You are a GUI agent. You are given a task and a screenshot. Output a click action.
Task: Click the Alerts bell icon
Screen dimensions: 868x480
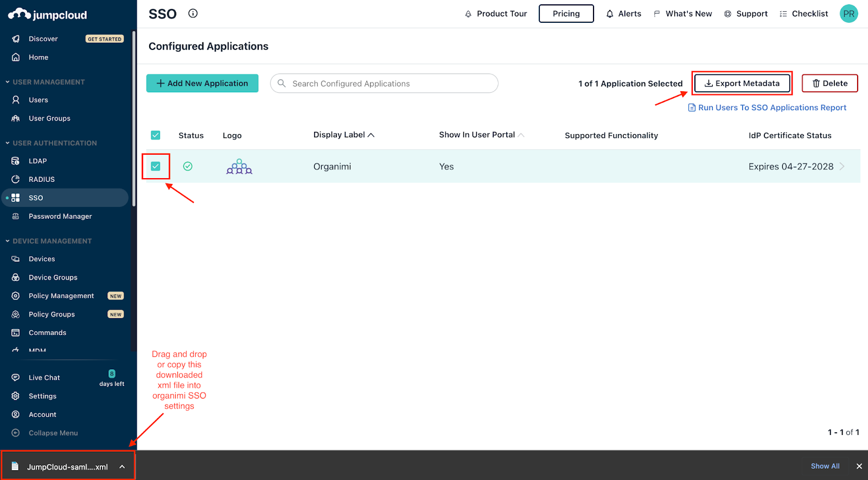[610, 14]
